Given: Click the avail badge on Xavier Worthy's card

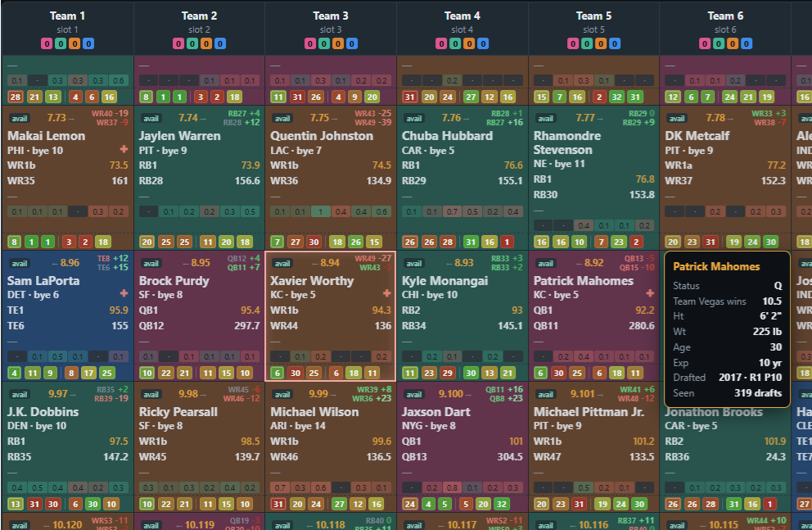Looking at the screenshot, I should pos(282,264).
